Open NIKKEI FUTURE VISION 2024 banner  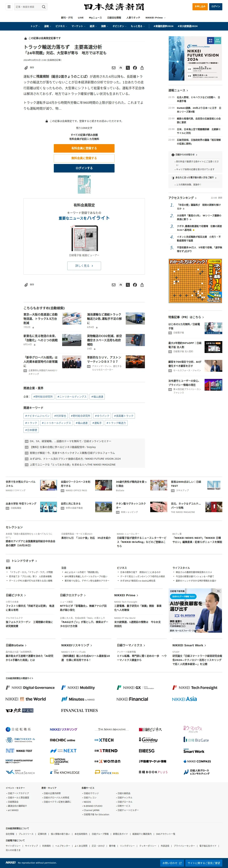pyautogui.click(x=195, y=58)
